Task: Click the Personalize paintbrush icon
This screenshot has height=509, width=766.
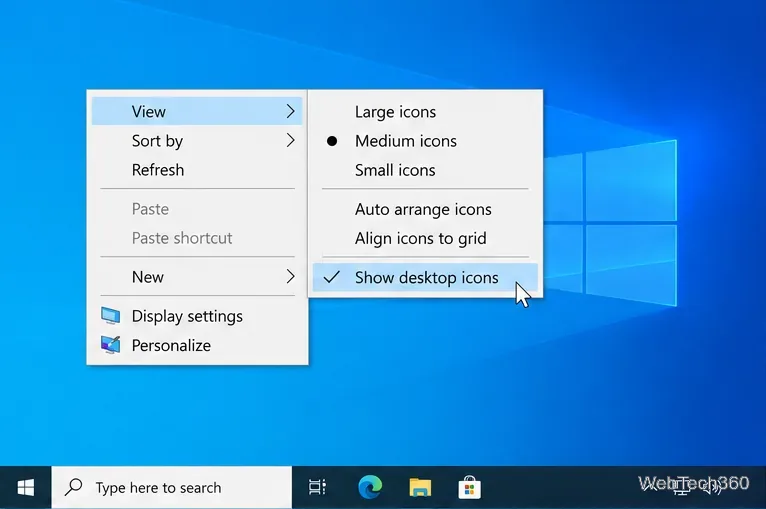Action: 110,345
